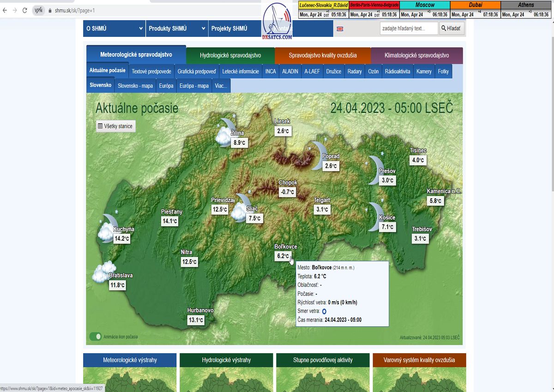Click the Chopok temperature label
The image size is (554, 392).
pyautogui.click(x=287, y=192)
